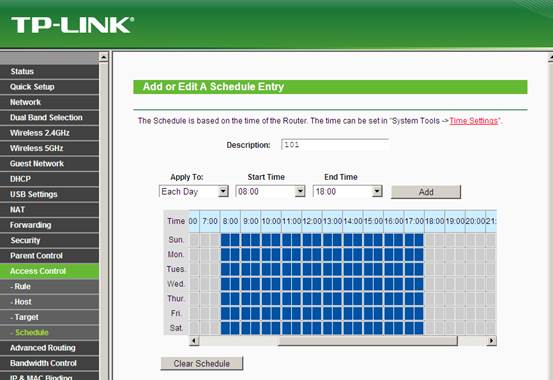Select the Schedule submenu item
Viewport: 553px width, 380px height.
(49, 332)
